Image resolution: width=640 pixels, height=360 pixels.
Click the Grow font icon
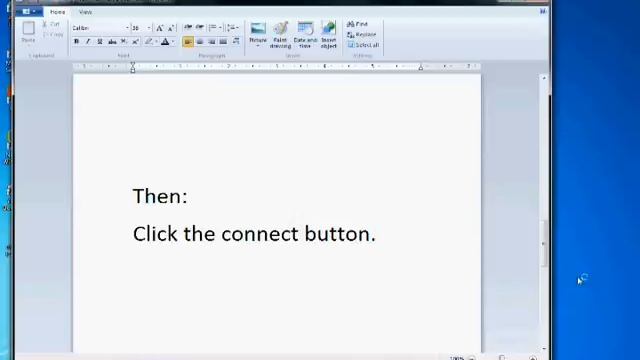[160, 28]
